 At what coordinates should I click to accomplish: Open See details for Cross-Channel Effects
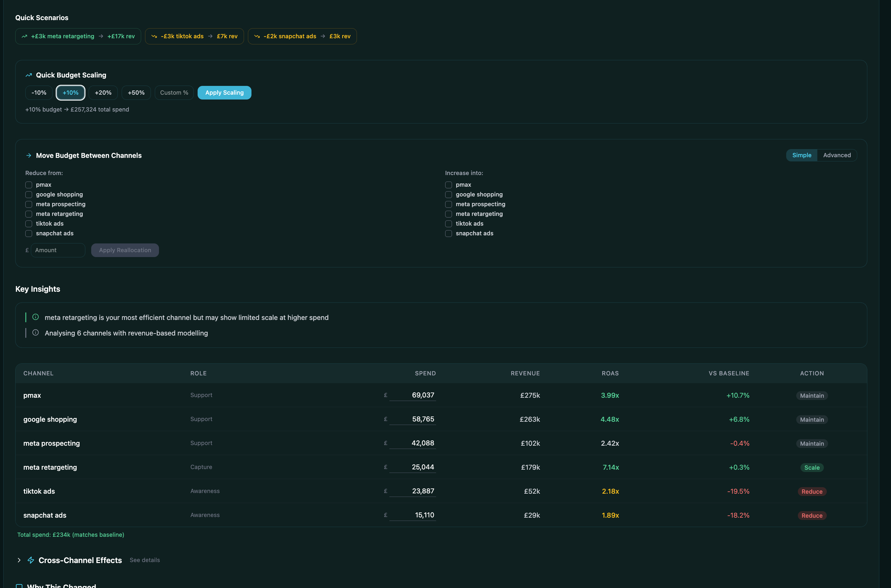click(x=144, y=560)
